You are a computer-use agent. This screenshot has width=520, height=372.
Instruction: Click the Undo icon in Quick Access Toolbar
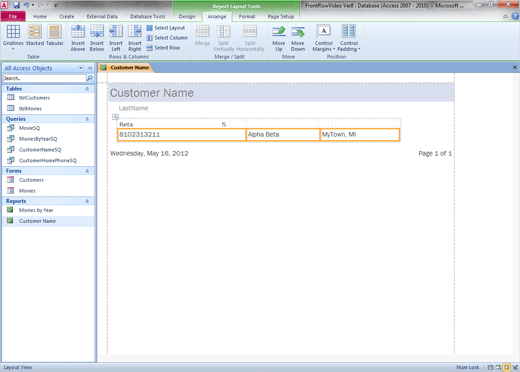pyautogui.click(x=26, y=5)
